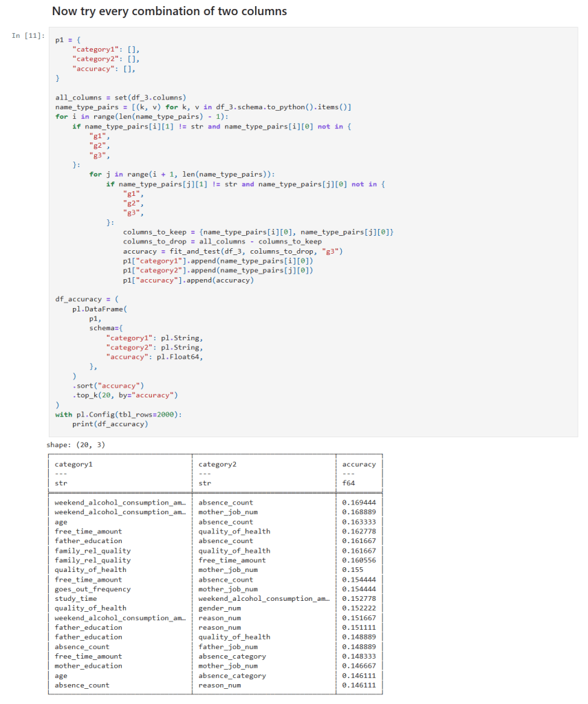Click the category2 column header in output table
The height and width of the screenshot is (704, 588).
pos(217,464)
